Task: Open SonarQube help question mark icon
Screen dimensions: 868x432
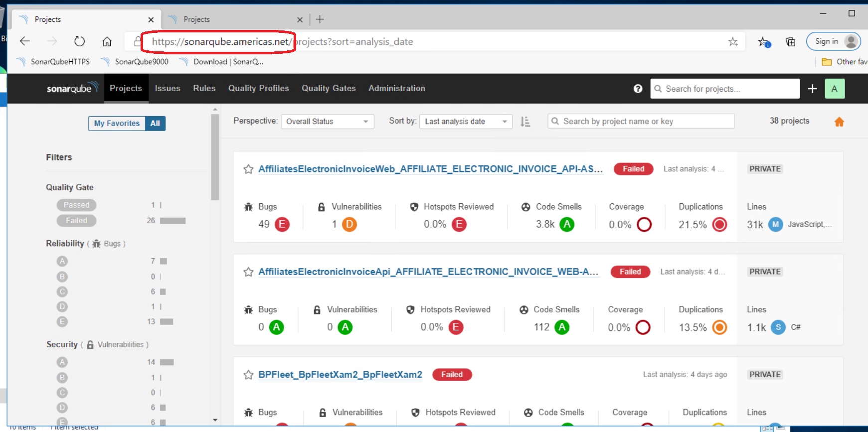Action: pos(638,89)
